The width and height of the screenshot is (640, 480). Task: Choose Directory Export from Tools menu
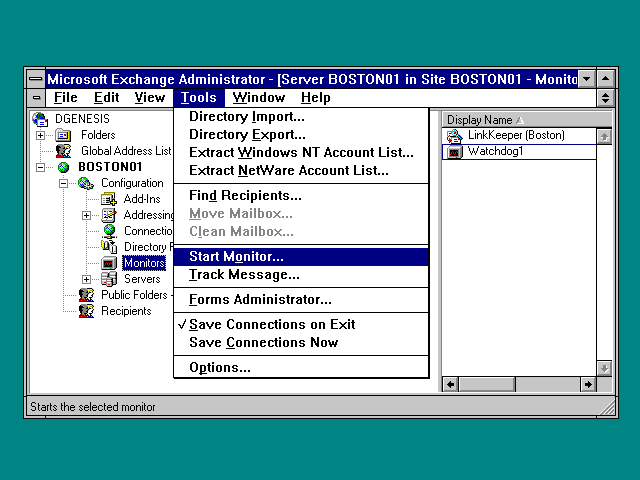coord(301,135)
